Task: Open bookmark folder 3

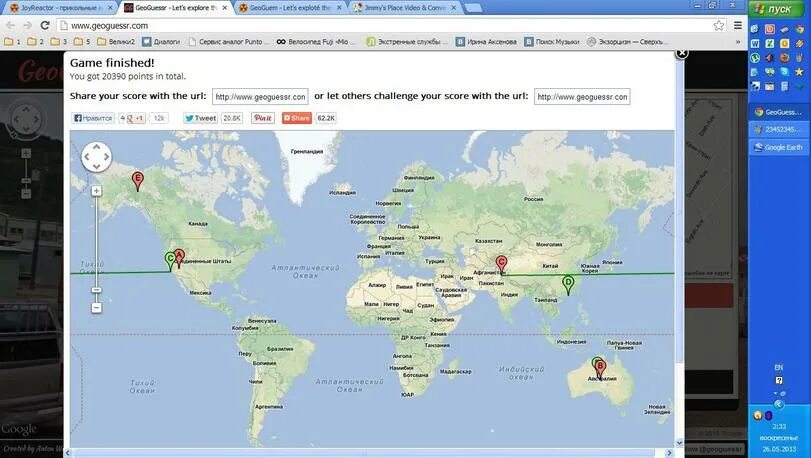Action: (x=59, y=41)
